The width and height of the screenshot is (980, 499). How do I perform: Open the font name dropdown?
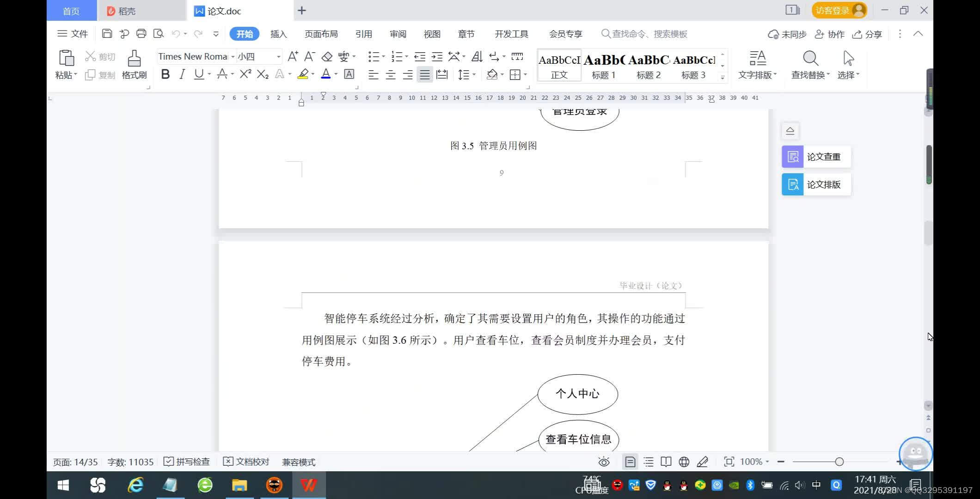click(x=233, y=56)
